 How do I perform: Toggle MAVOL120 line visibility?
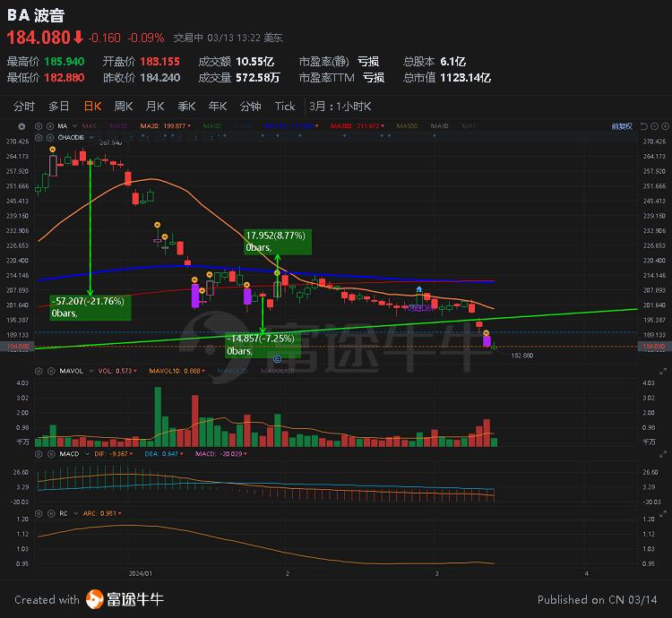coord(277,371)
